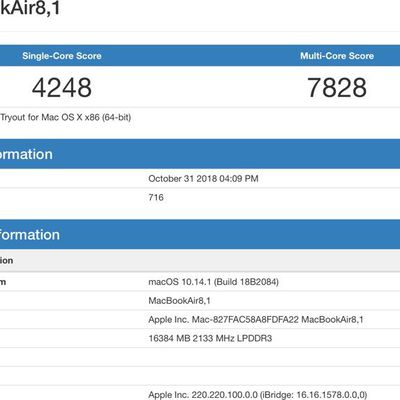Click the upload date October 31 2018 04:09 PM
This screenshot has width=400, height=400.
point(203,179)
